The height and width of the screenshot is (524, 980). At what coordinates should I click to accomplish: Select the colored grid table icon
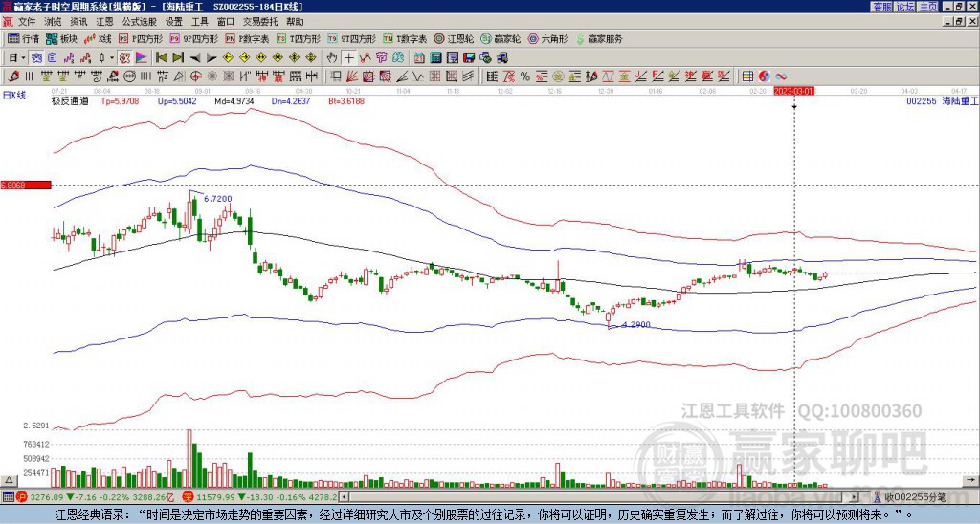[746, 76]
